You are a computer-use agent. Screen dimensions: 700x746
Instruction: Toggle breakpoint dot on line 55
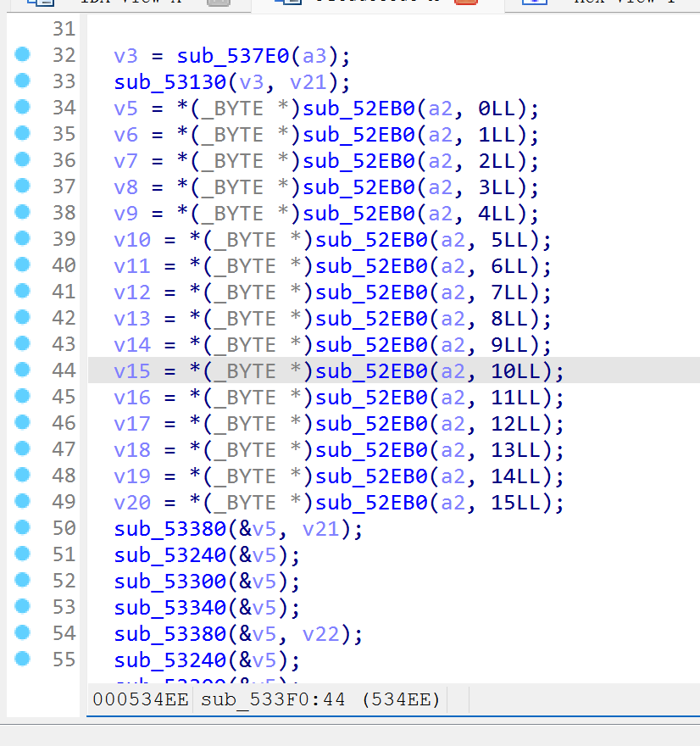tap(23, 659)
